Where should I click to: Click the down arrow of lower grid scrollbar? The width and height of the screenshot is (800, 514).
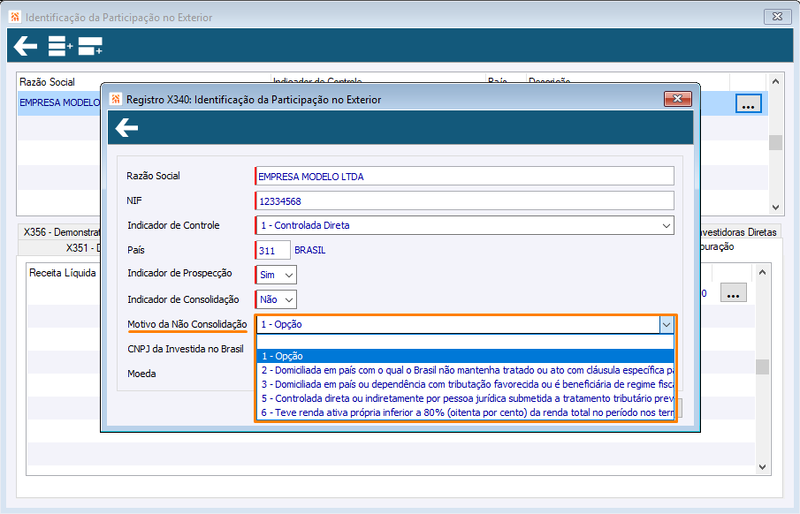(x=762, y=467)
